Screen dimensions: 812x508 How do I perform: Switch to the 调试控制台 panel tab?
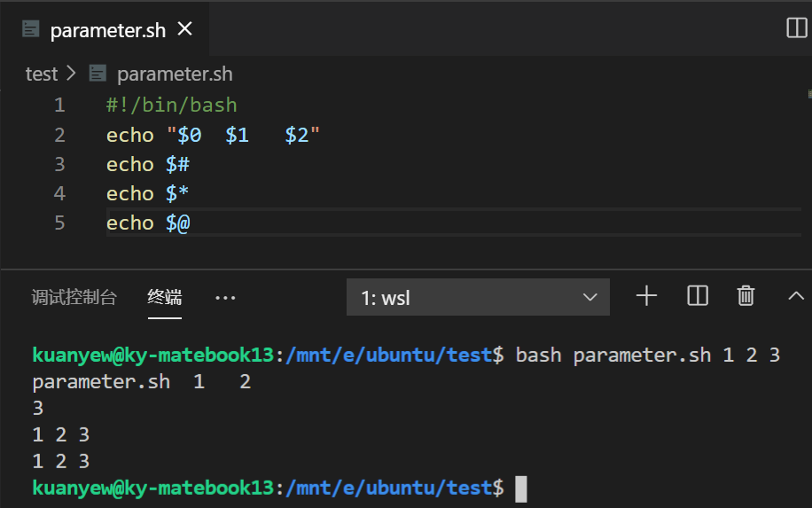tap(74, 297)
